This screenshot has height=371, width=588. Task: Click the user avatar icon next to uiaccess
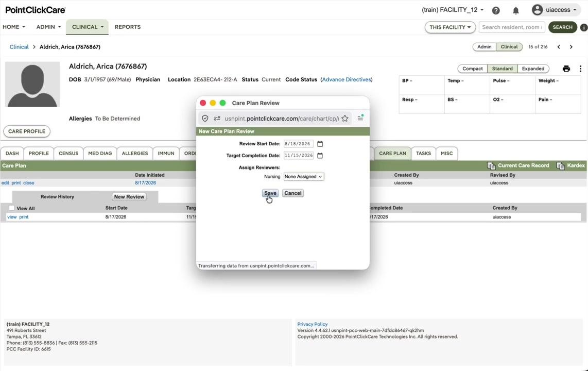(x=537, y=10)
